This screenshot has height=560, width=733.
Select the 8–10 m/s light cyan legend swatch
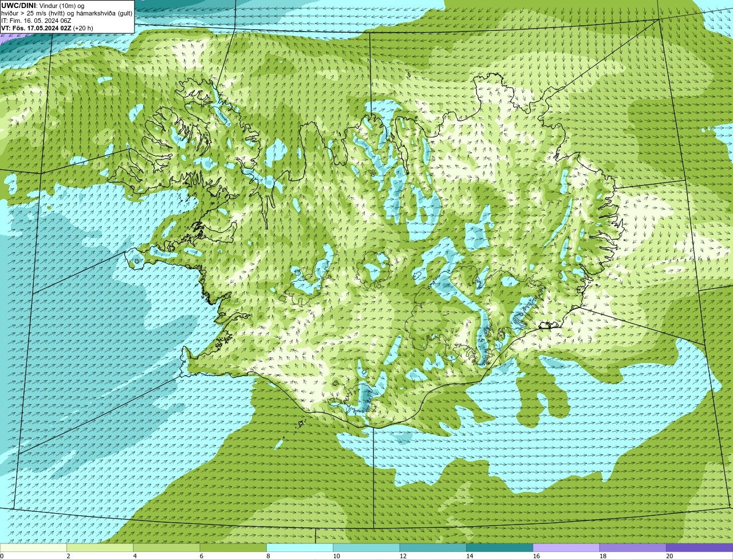300,547
